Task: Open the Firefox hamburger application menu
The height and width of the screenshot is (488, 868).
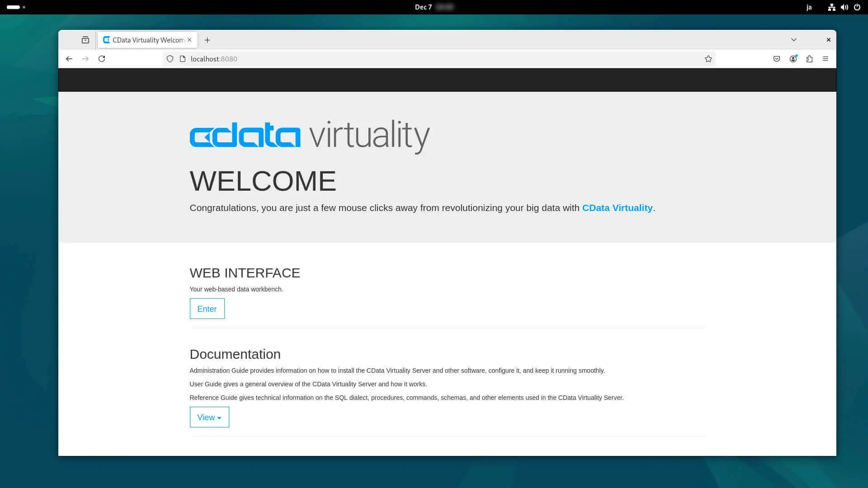Action: 826,59
